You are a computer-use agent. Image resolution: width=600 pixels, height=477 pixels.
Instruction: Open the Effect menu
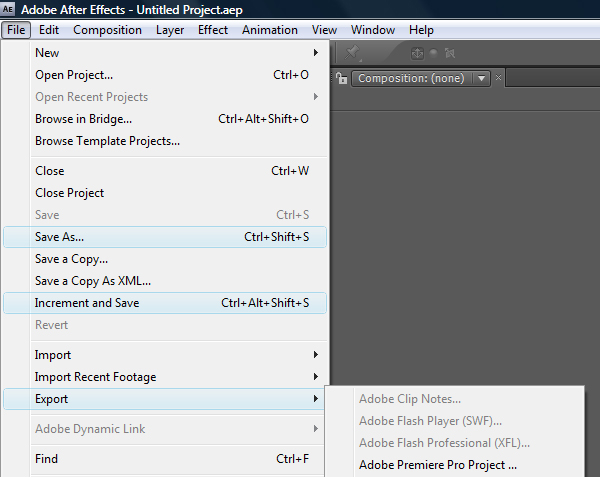click(213, 30)
